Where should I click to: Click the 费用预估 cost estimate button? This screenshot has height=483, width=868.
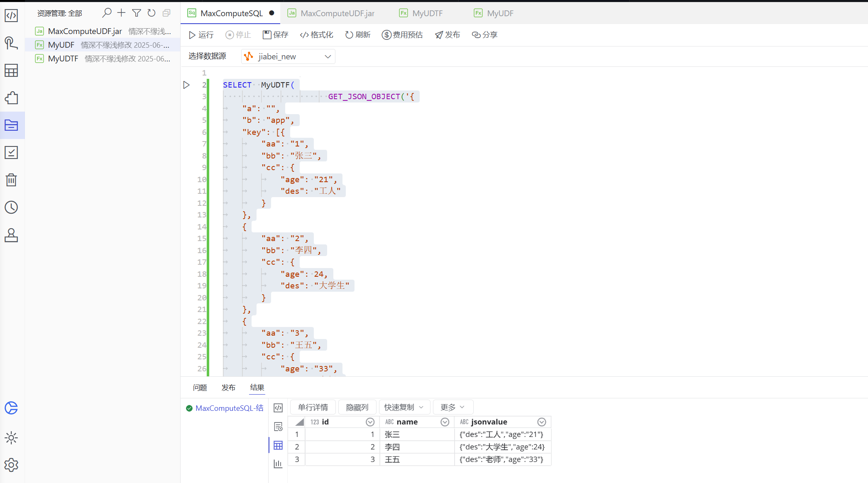click(402, 35)
